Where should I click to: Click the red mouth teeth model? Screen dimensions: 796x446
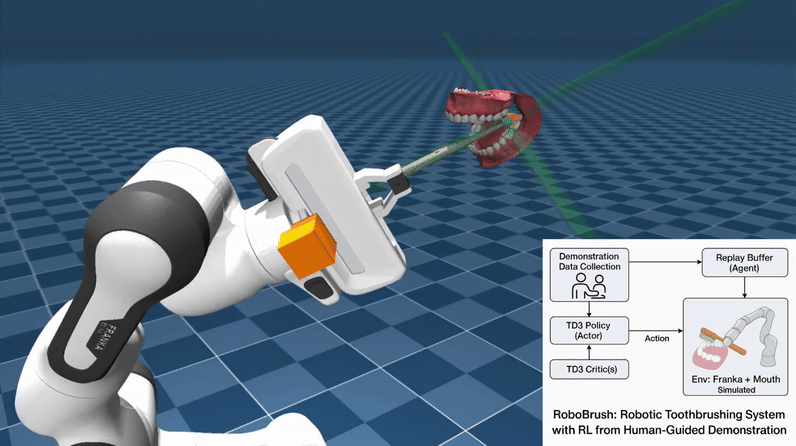[492, 126]
